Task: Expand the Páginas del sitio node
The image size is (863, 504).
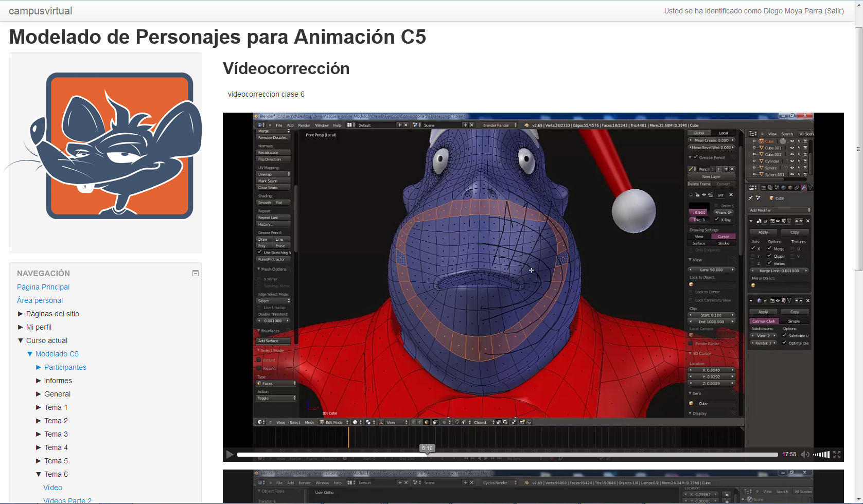Action: pyautogui.click(x=21, y=314)
